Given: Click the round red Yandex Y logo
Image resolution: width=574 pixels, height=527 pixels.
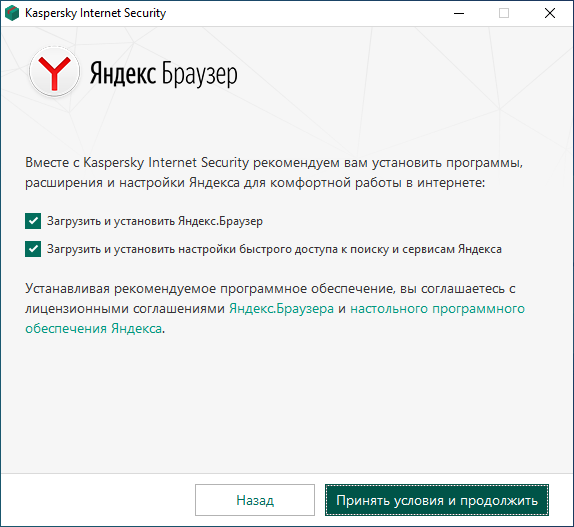Looking at the screenshot, I should point(55,72).
